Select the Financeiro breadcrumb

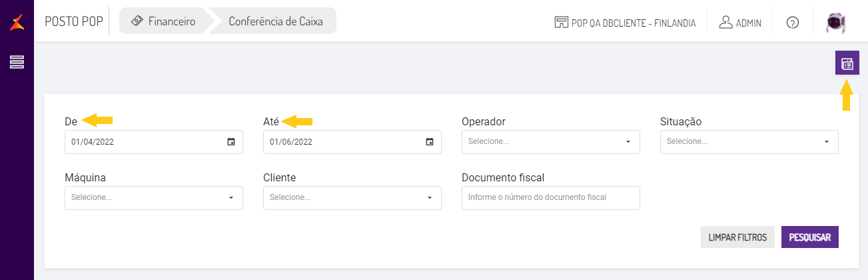[x=163, y=21]
